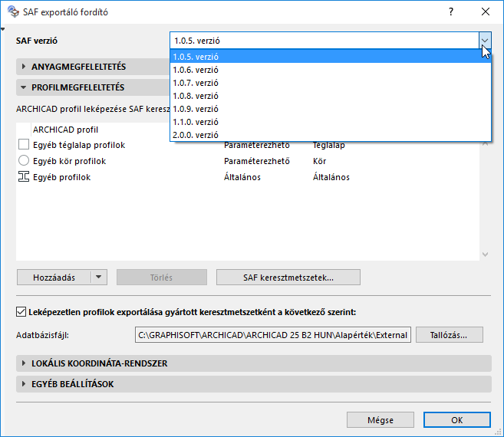
Task: Click the profile list scroll-down arrow
Action: click(485, 255)
